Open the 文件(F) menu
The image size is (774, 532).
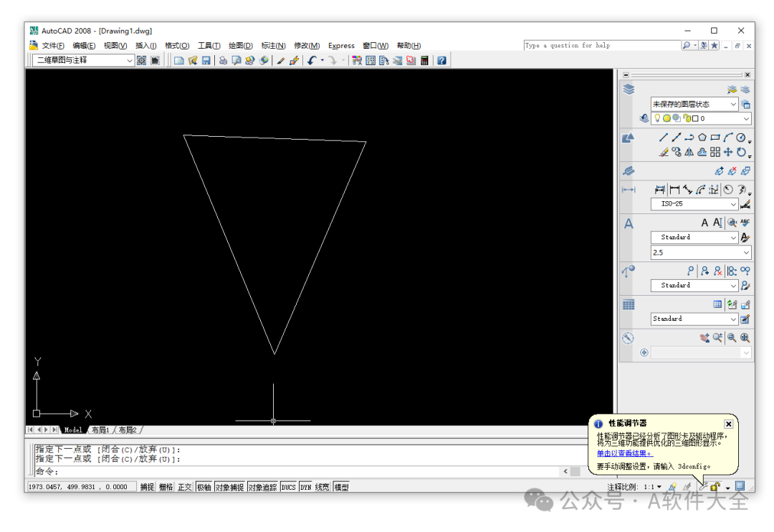(x=53, y=46)
